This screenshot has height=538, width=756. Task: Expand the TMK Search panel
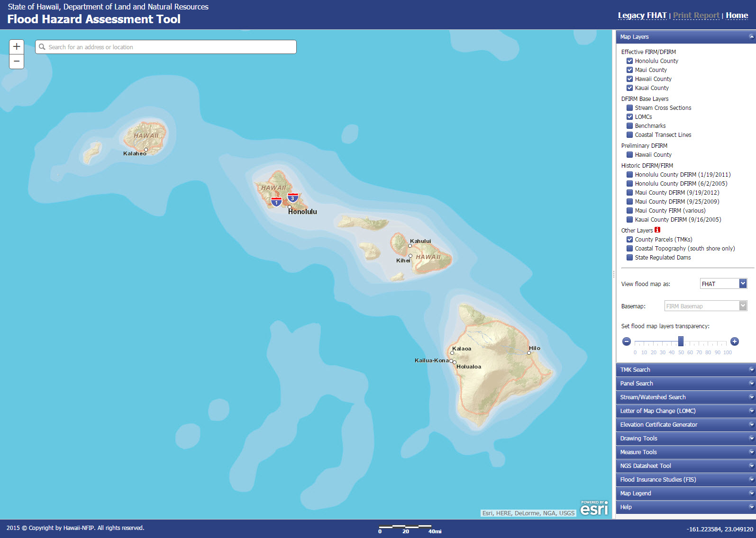tap(685, 370)
